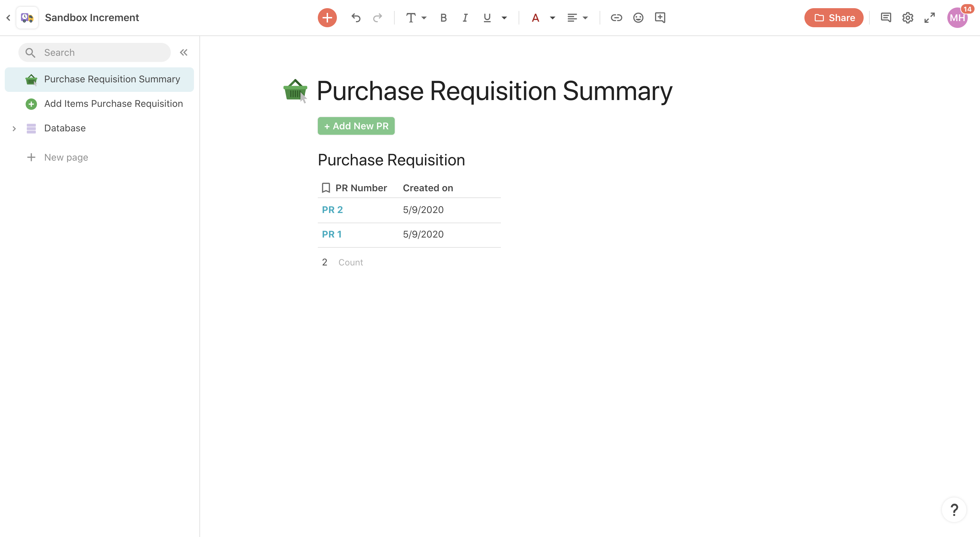The height and width of the screenshot is (537, 980).
Task: Toggle underline formatting
Action: pos(487,17)
